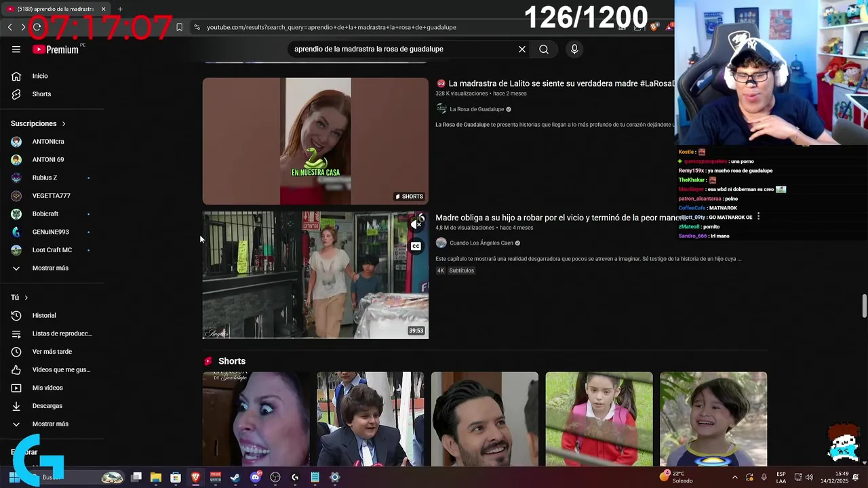Go back with the browser back arrow
The height and width of the screenshot is (488, 868).
click(9, 27)
